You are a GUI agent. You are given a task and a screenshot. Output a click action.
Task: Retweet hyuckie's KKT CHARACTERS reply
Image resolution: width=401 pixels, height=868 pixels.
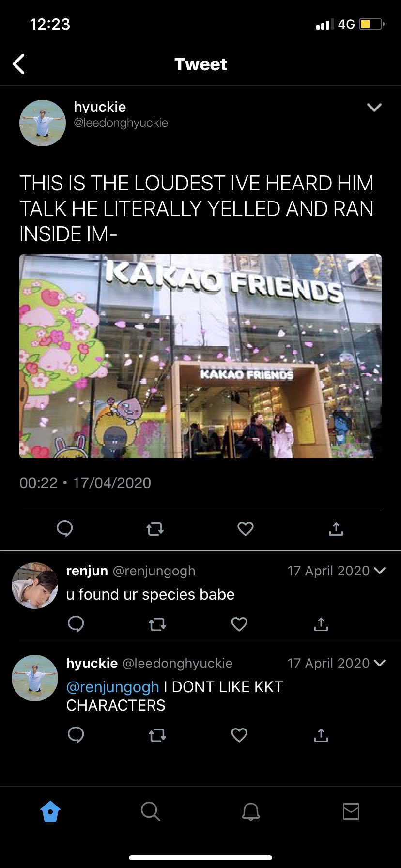[x=157, y=735]
